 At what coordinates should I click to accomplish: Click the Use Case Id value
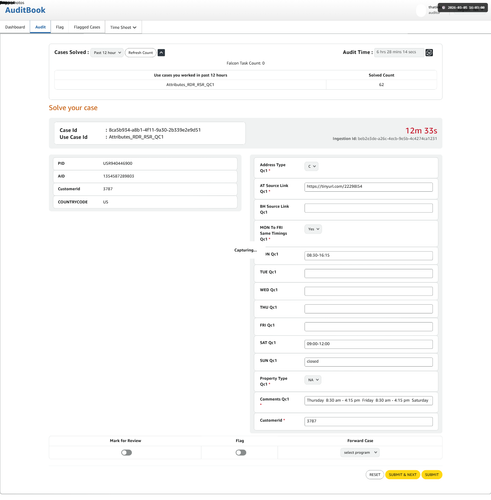click(136, 137)
